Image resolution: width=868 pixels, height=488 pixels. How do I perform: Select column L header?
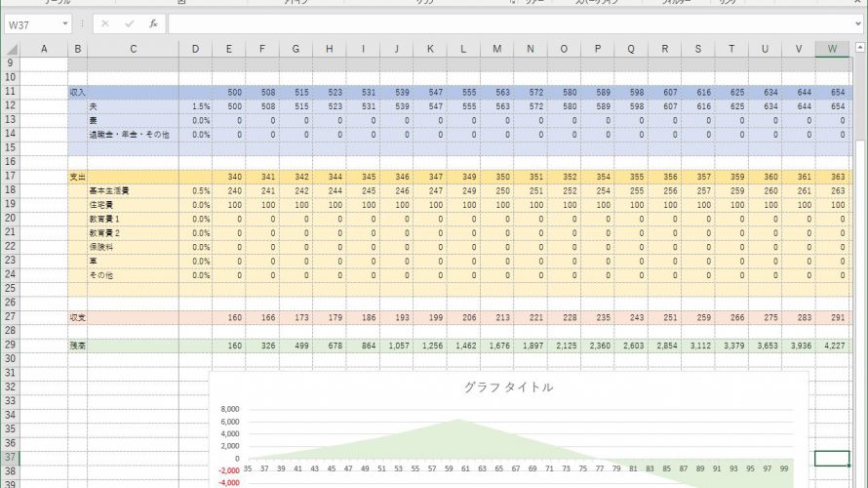[463, 50]
